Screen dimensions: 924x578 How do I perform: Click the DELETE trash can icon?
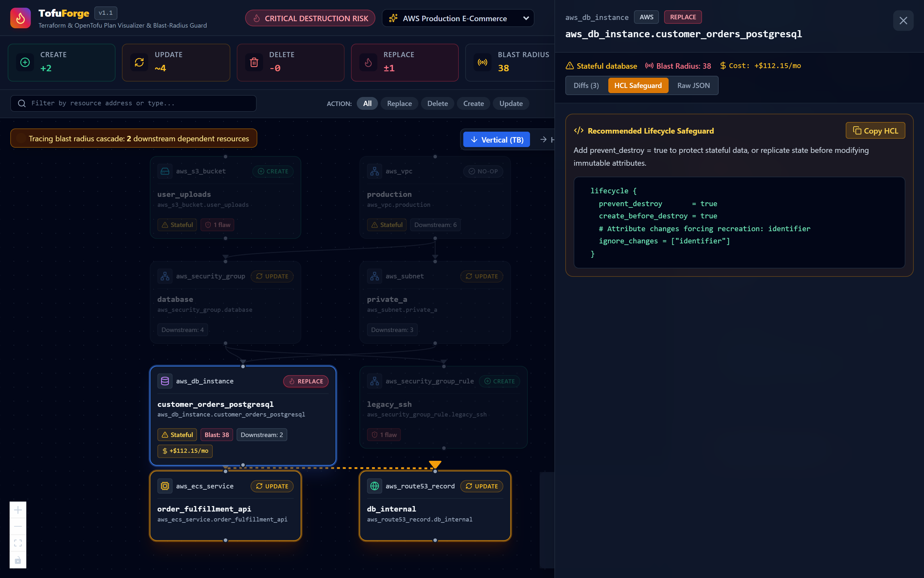pyautogui.click(x=254, y=62)
